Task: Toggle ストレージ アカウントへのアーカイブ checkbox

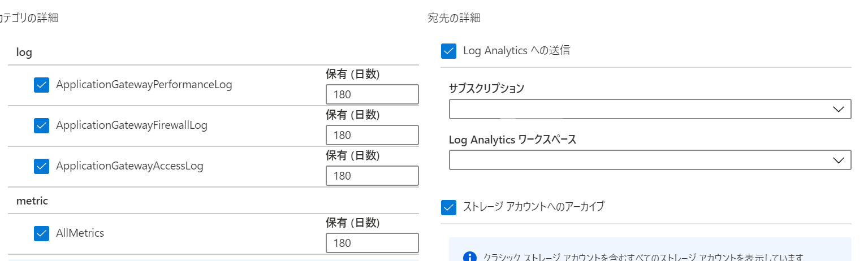Action: [448, 207]
